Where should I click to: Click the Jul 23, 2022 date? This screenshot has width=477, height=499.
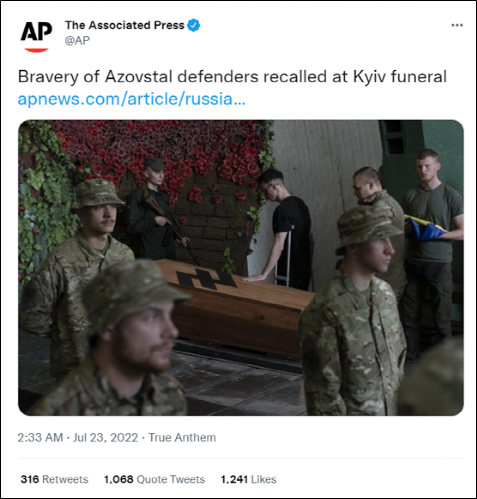coord(105,437)
